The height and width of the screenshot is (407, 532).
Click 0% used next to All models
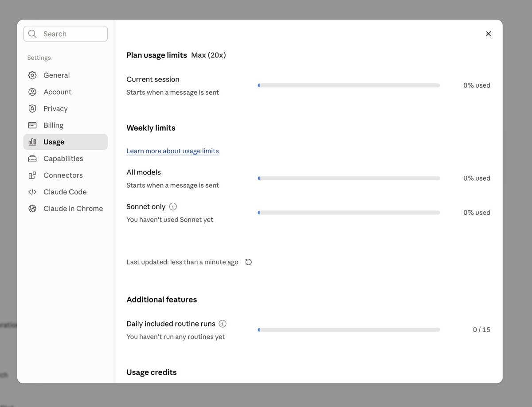click(x=477, y=178)
